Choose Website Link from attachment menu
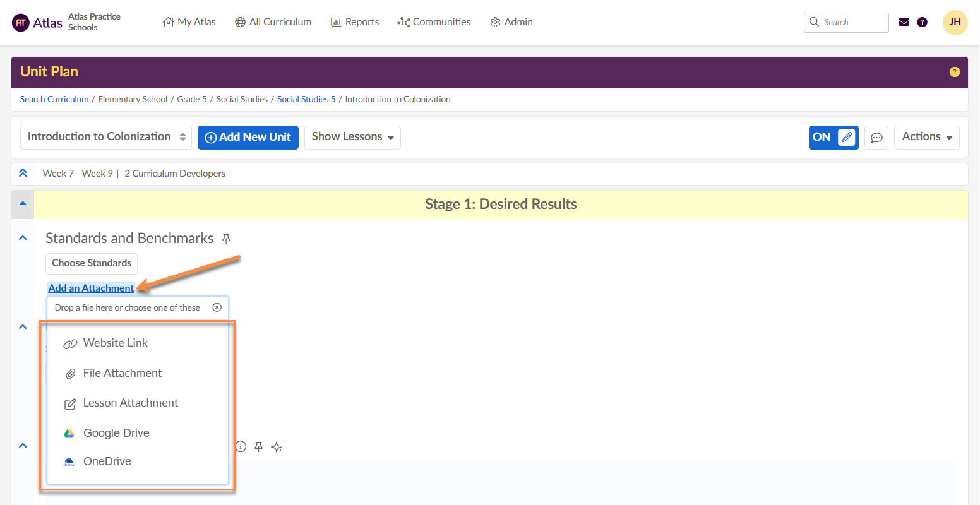The image size is (980, 505). pyautogui.click(x=115, y=343)
